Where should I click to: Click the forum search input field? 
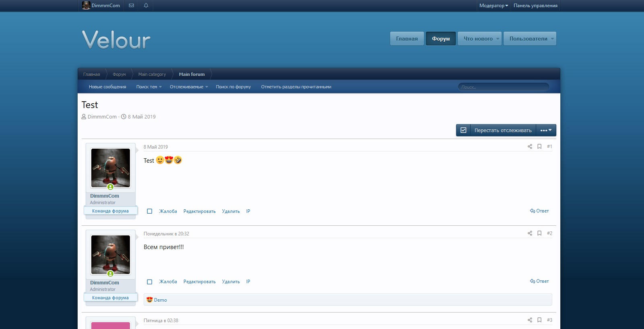click(x=503, y=87)
